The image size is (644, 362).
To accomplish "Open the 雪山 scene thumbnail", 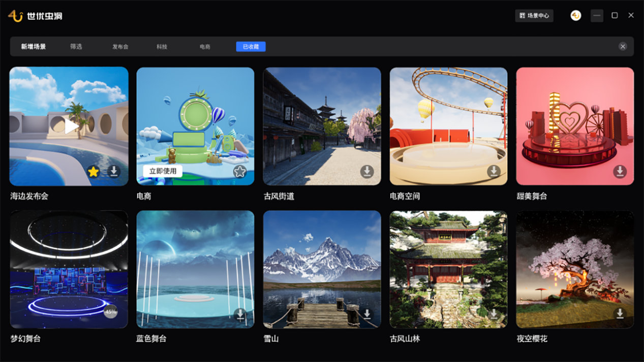I will (322, 270).
